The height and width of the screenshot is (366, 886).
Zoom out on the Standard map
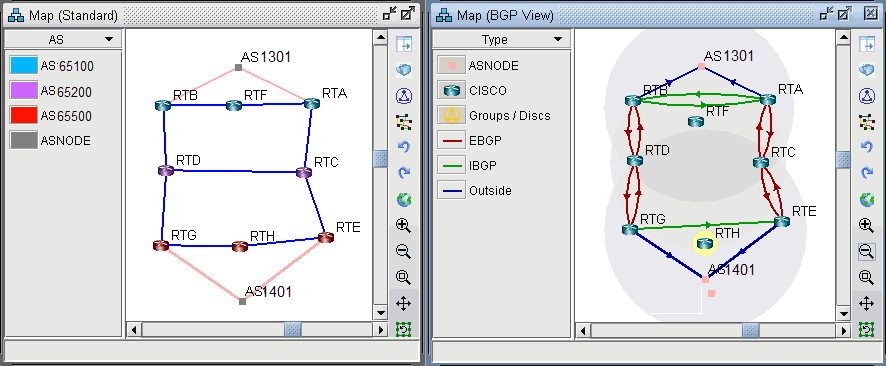[403, 251]
